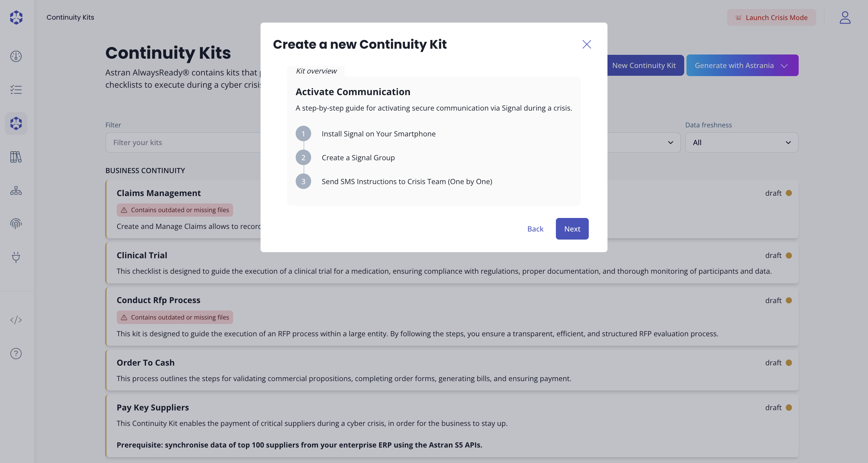868x463 pixels.
Task: Click the plug integrations icon
Action: [16, 257]
